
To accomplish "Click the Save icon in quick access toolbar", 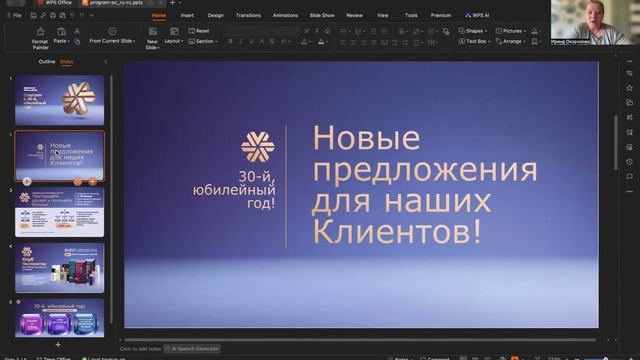I will pos(33,16).
